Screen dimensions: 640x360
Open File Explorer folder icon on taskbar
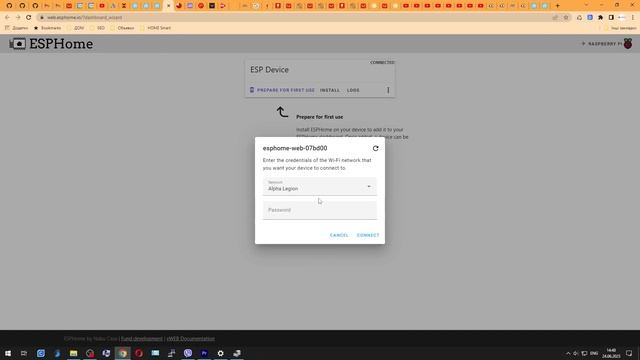[73, 353]
